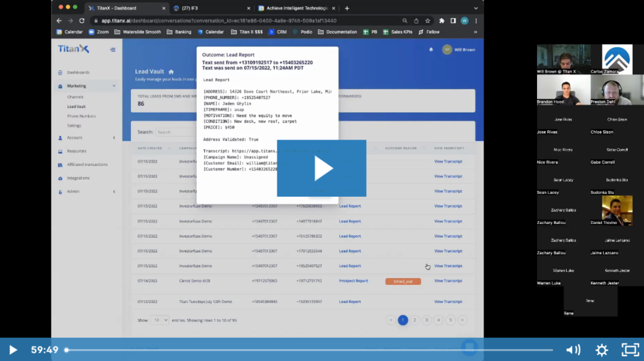This screenshot has height=361, width=644.
Task: Open Integrations in the sidebar
Action: tap(78, 178)
